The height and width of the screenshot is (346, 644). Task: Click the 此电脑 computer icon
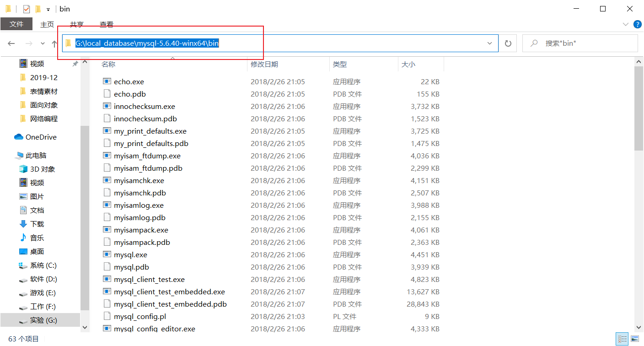[x=20, y=155]
